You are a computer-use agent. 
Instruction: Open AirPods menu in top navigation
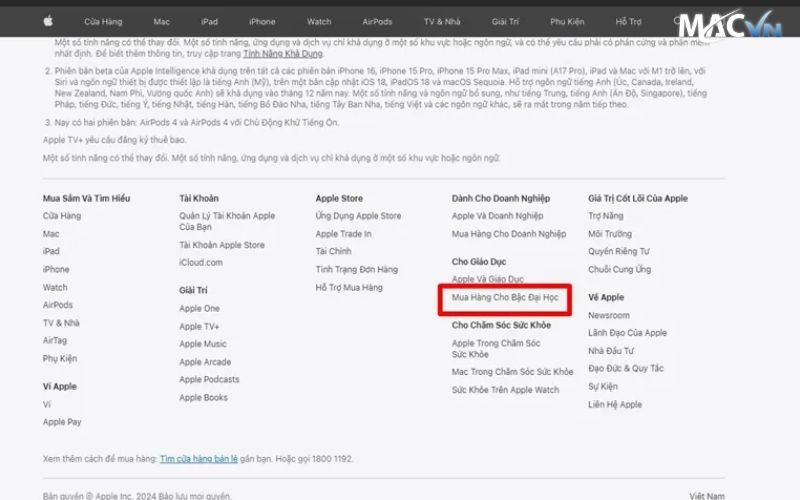[377, 22]
